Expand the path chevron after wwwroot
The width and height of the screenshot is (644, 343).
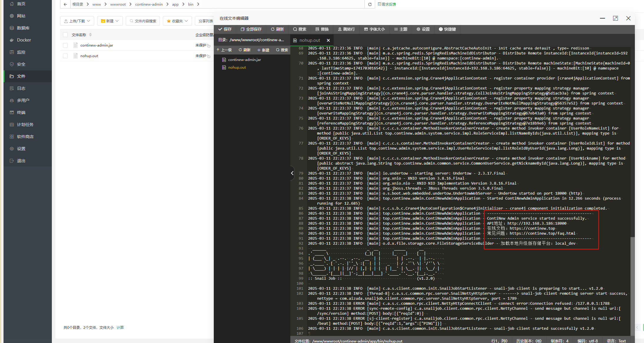coord(130,4)
